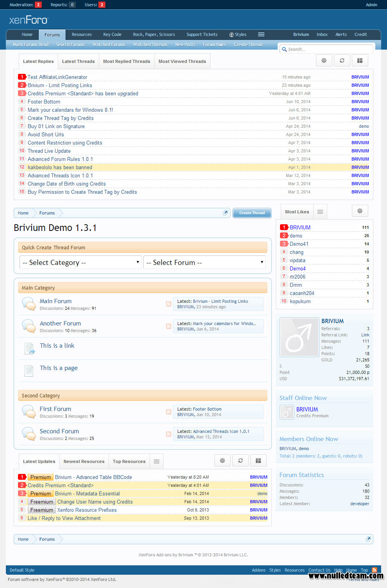Open the thread kakbeololo has been banned

pos(60,167)
